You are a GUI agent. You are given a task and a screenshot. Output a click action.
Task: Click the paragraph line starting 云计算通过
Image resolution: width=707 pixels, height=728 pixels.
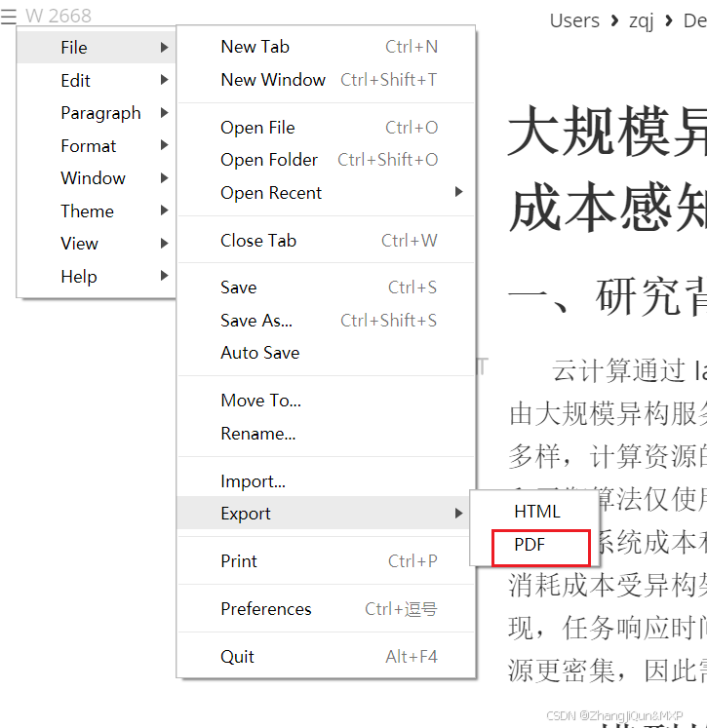pos(629,370)
